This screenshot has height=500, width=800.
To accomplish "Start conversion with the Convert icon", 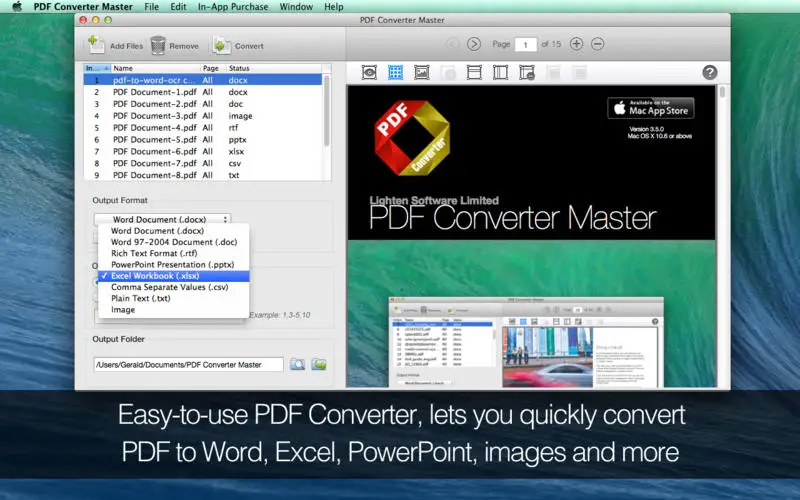I will tap(221, 45).
